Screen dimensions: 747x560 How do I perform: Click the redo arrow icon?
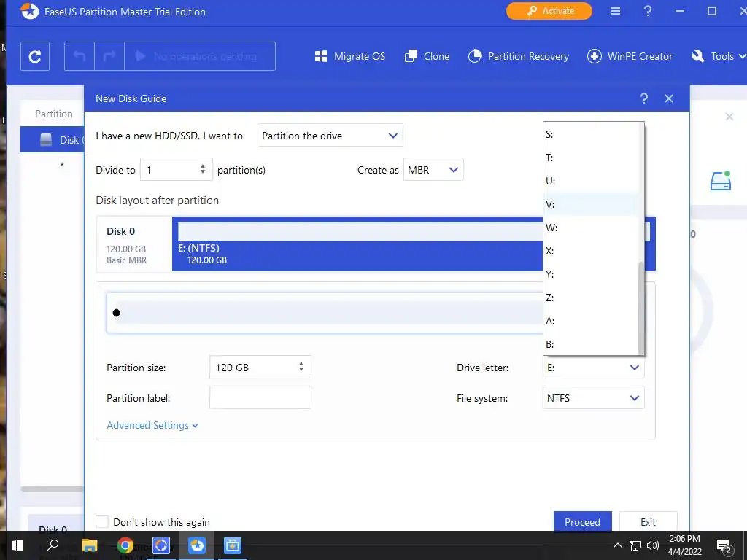109,56
